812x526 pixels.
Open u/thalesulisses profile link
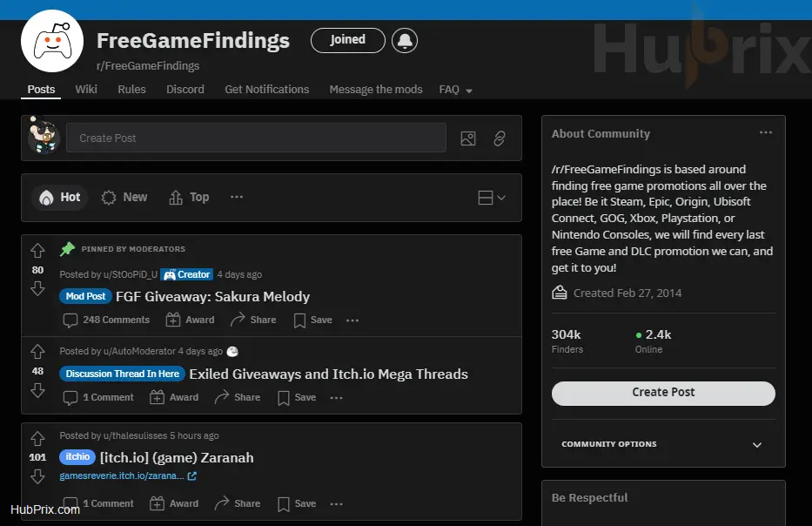click(135, 435)
